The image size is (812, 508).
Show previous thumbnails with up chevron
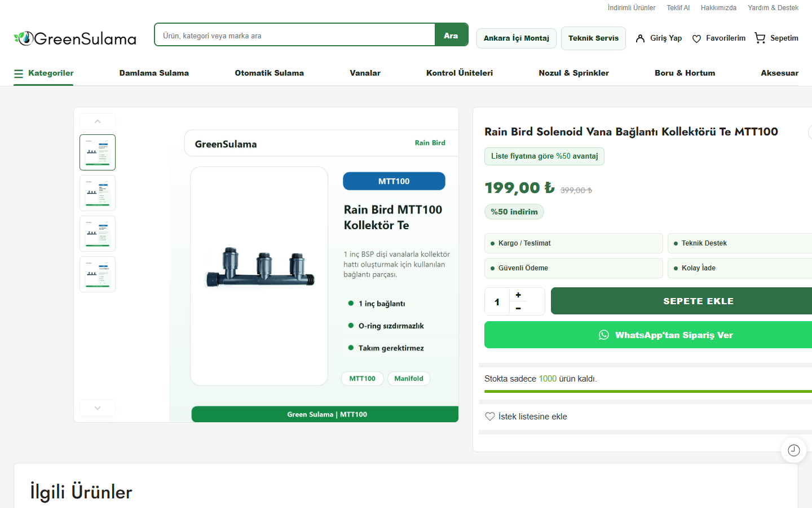[x=98, y=121]
